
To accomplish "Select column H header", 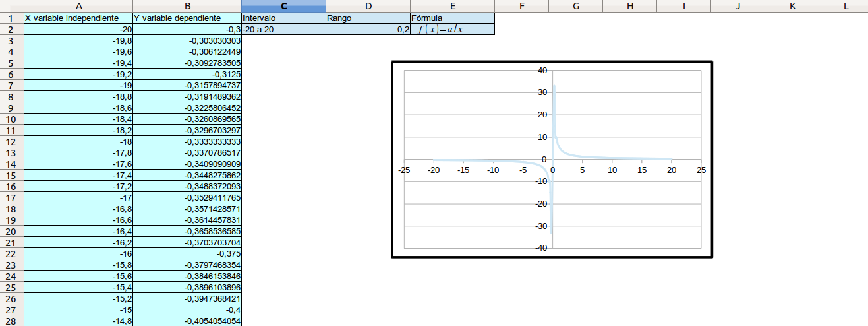I will pyautogui.click(x=630, y=6).
